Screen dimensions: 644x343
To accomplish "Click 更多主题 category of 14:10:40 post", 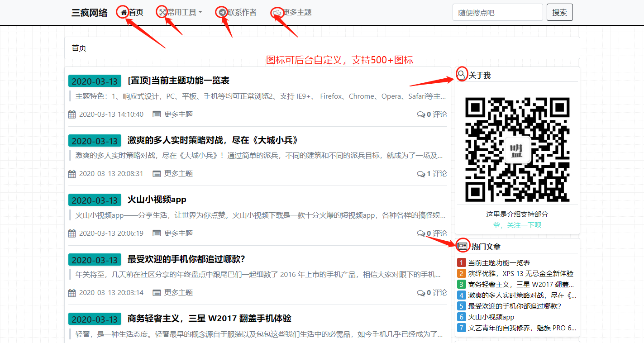I will click(x=178, y=114).
